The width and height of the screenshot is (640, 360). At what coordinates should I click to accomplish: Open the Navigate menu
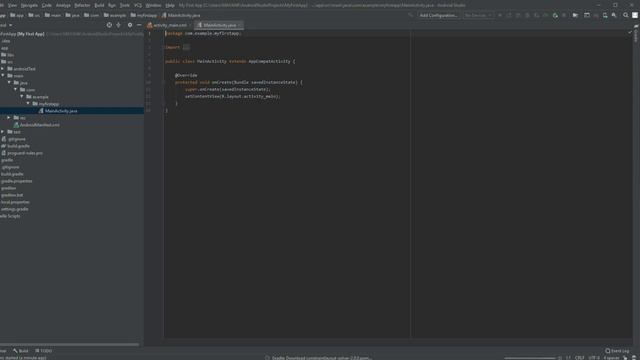click(29, 5)
